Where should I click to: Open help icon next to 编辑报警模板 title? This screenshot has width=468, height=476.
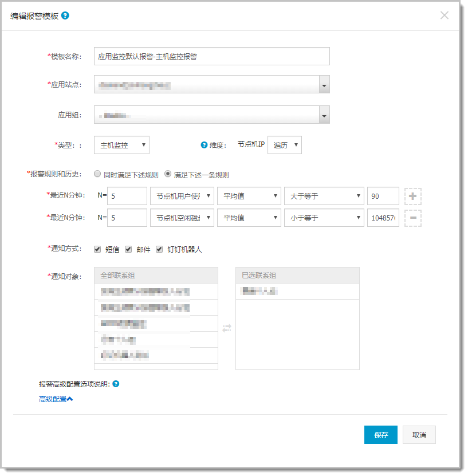pos(65,15)
